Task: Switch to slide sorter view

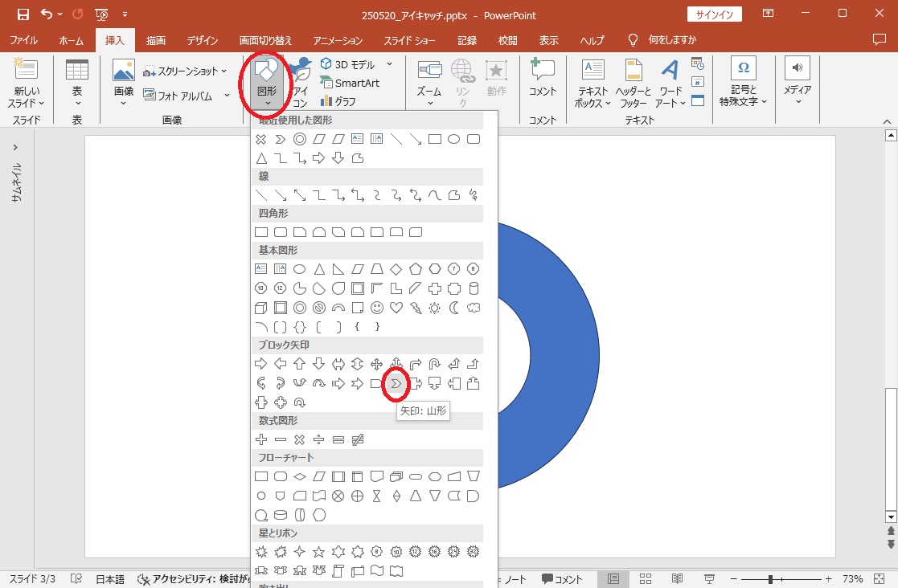Action: [x=645, y=579]
